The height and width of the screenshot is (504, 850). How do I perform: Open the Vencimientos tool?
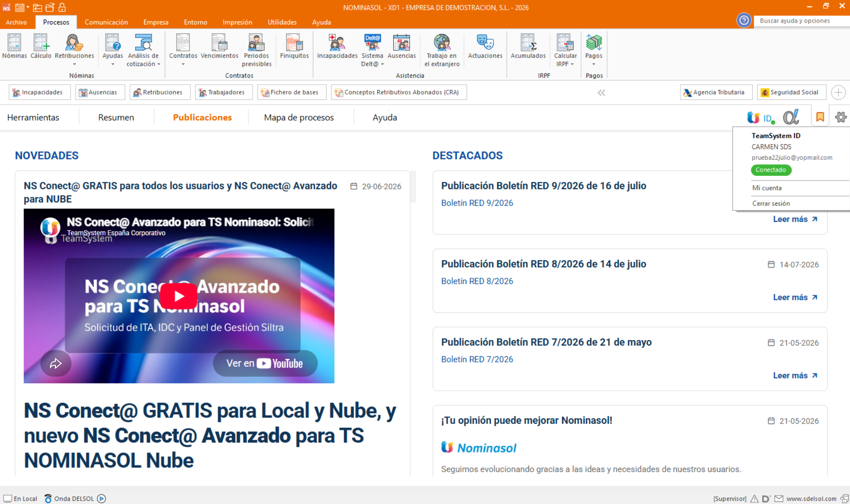click(219, 47)
